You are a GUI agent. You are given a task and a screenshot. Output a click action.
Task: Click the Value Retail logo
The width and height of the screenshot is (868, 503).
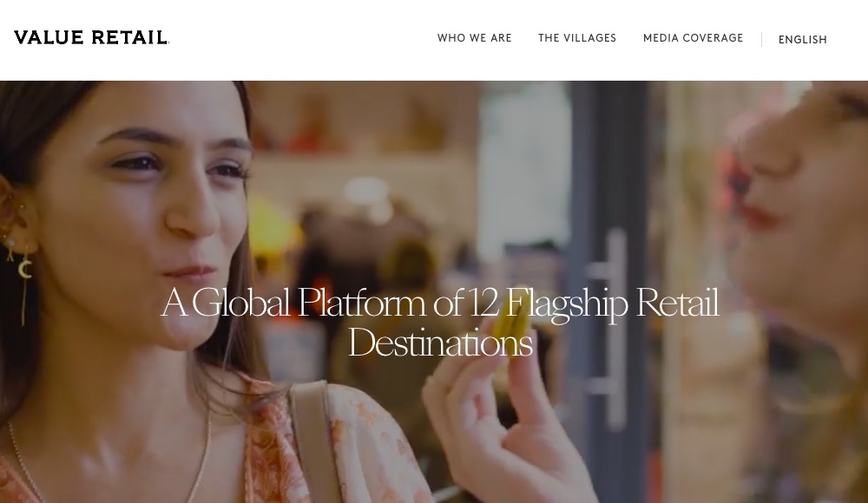(x=91, y=37)
